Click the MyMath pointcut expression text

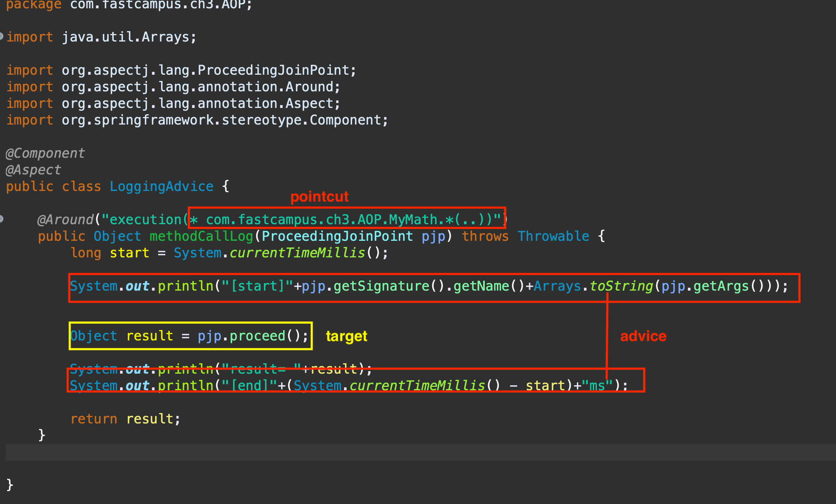point(413,219)
